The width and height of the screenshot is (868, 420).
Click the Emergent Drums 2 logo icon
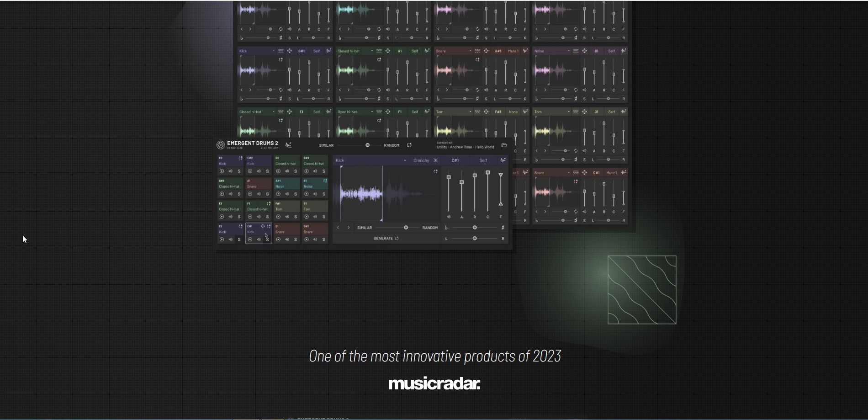point(221,145)
